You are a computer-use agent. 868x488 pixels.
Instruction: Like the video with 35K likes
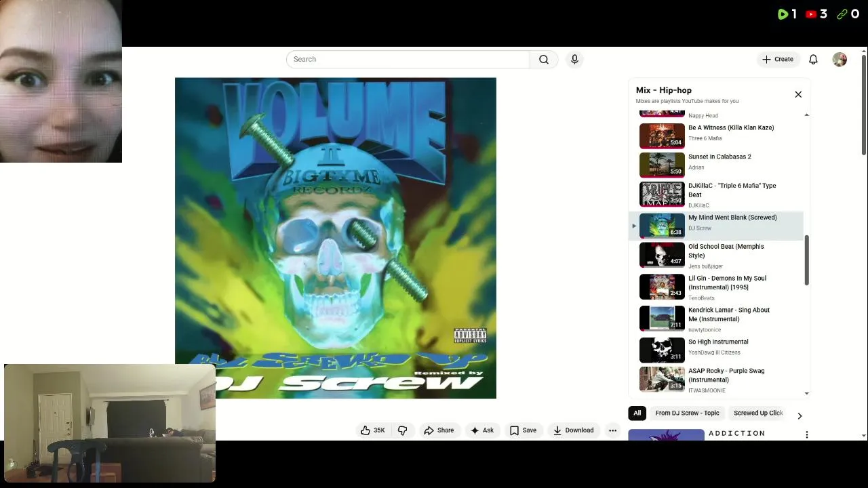click(x=373, y=430)
